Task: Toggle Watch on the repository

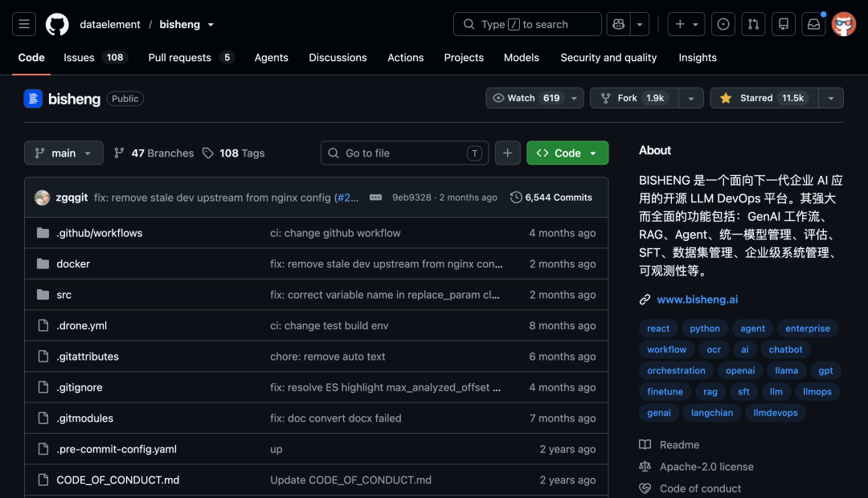Action: (x=526, y=98)
